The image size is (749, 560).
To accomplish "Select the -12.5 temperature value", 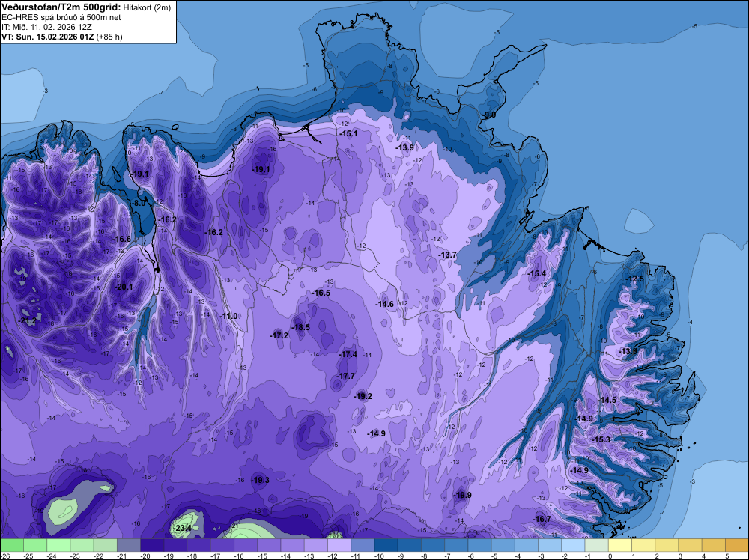I will (635, 279).
